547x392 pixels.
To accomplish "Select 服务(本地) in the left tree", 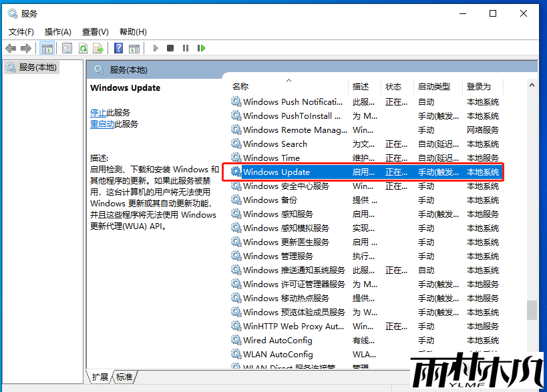I will click(33, 67).
